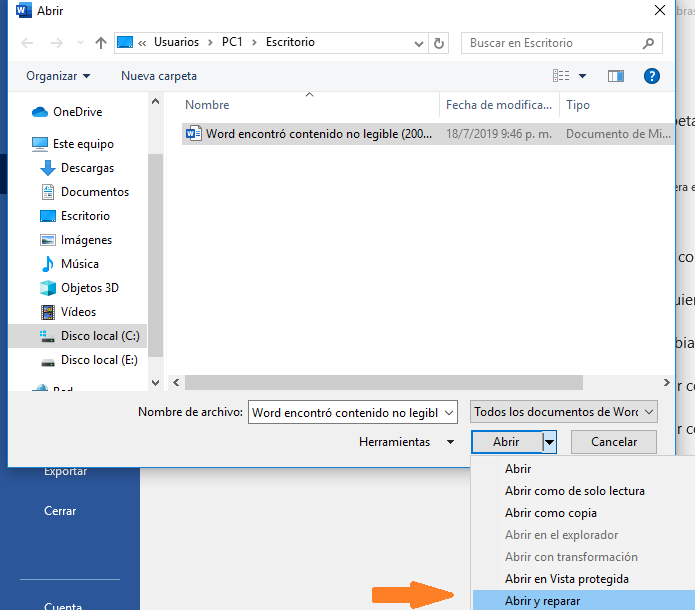This screenshot has height=610, width=695.
Task: Open the Documentos folder
Action: 95,192
